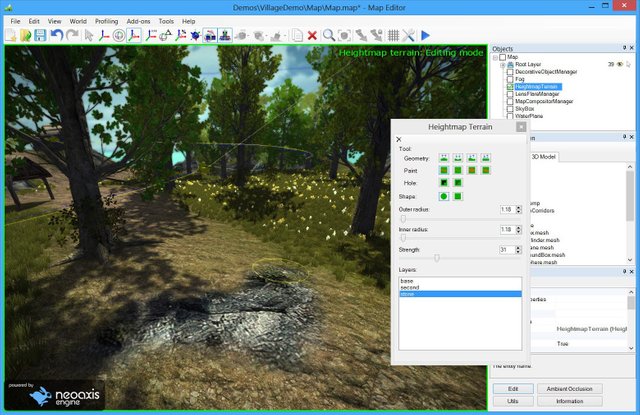The height and width of the screenshot is (415, 640).
Task: Click the Strength slider track
Action: (x=459, y=258)
